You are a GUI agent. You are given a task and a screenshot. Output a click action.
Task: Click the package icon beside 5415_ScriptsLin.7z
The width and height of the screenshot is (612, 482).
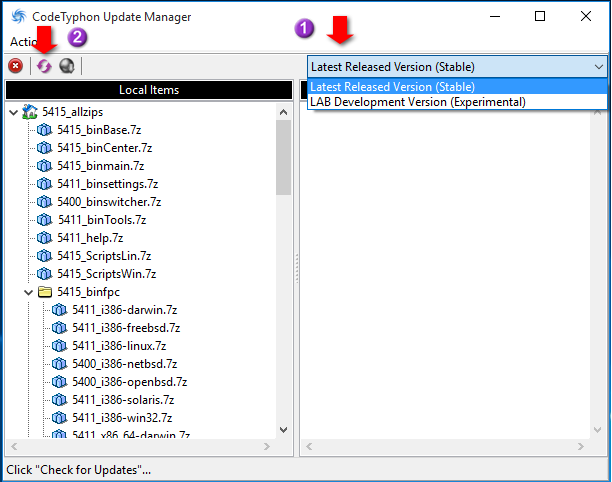[x=44, y=256]
